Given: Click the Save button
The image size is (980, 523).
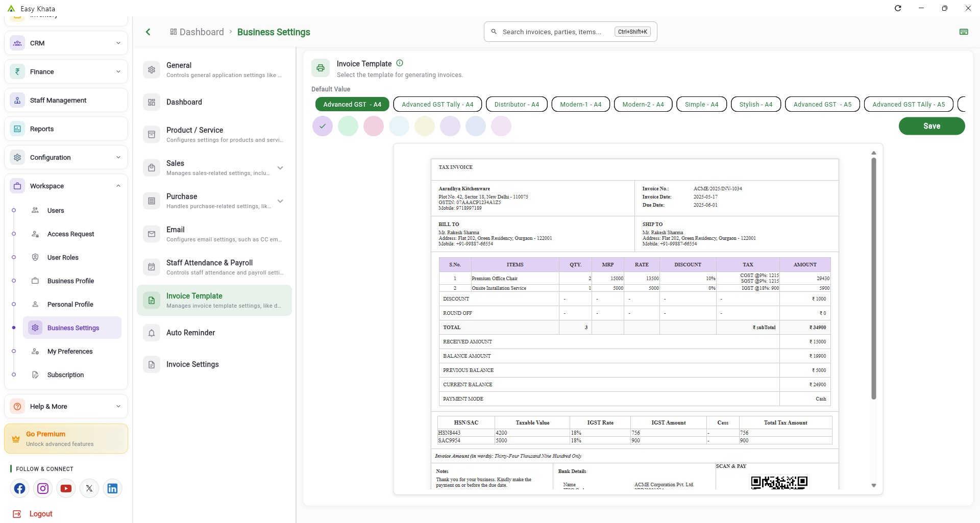Looking at the screenshot, I should point(932,126).
